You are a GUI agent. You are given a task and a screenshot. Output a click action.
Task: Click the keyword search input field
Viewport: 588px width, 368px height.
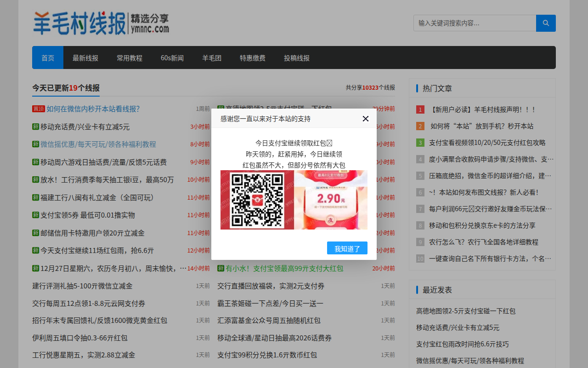click(475, 23)
